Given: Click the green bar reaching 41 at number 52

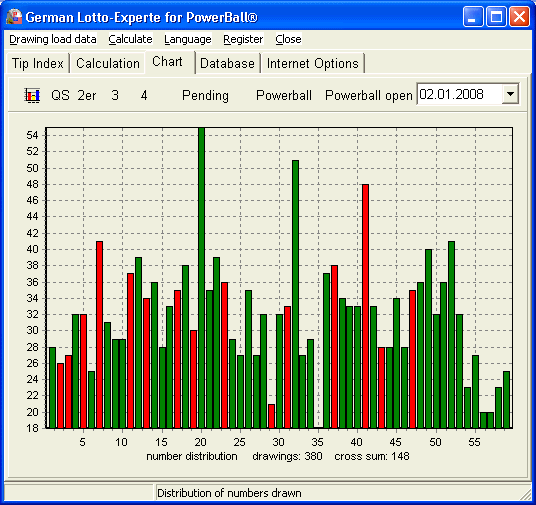Looking at the screenshot, I should click(451, 334).
